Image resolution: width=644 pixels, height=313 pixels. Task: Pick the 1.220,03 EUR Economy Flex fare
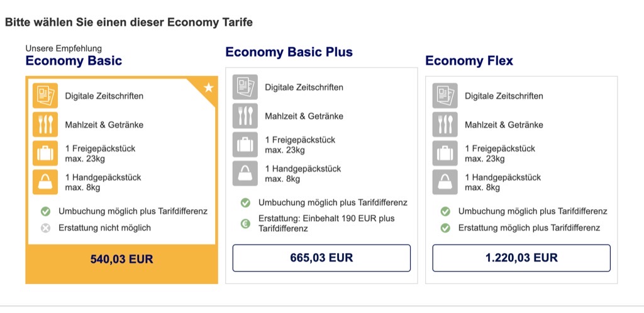(x=521, y=258)
